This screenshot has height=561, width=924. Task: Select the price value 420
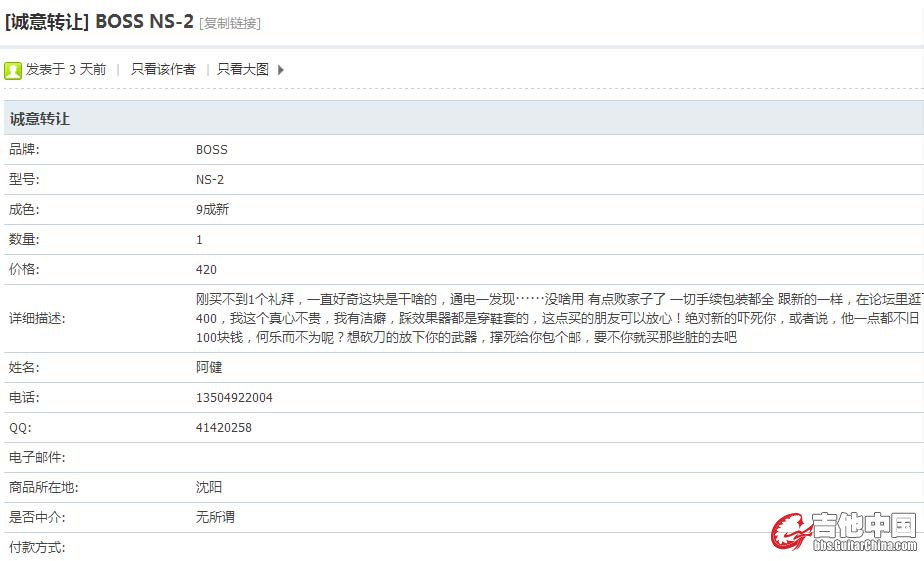pyautogui.click(x=206, y=269)
